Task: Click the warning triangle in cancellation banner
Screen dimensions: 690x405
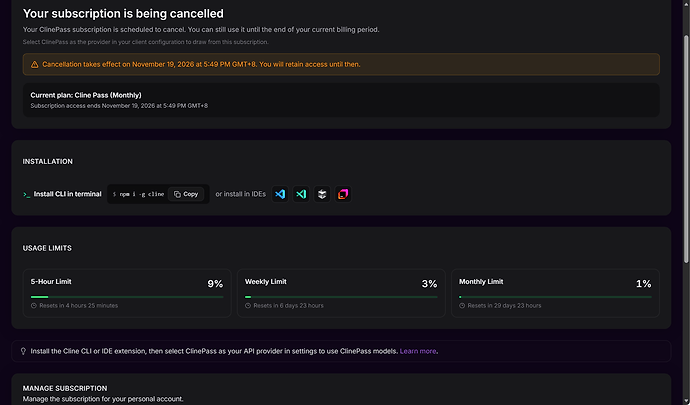Action: tap(34, 65)
